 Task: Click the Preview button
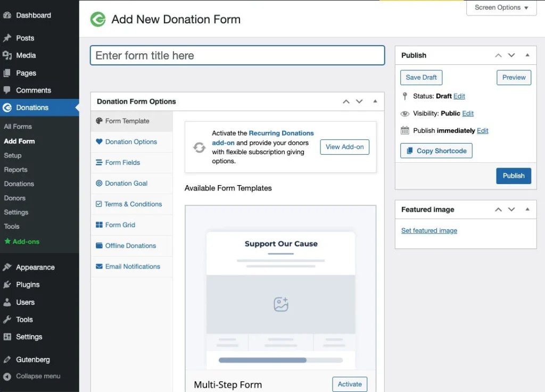(514, 78)
